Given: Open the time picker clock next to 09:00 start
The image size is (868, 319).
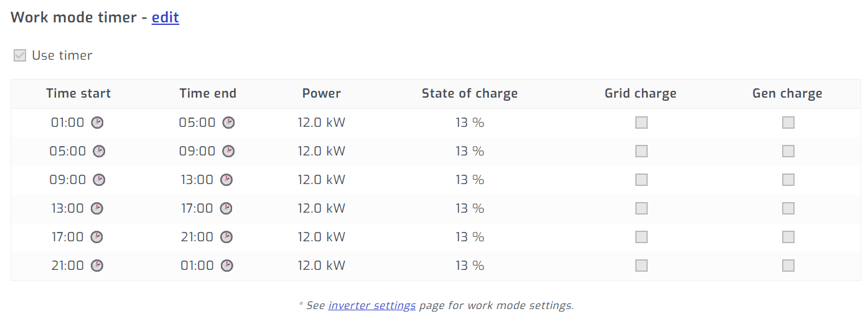Looking at the screenshot, I should point(99,180).
